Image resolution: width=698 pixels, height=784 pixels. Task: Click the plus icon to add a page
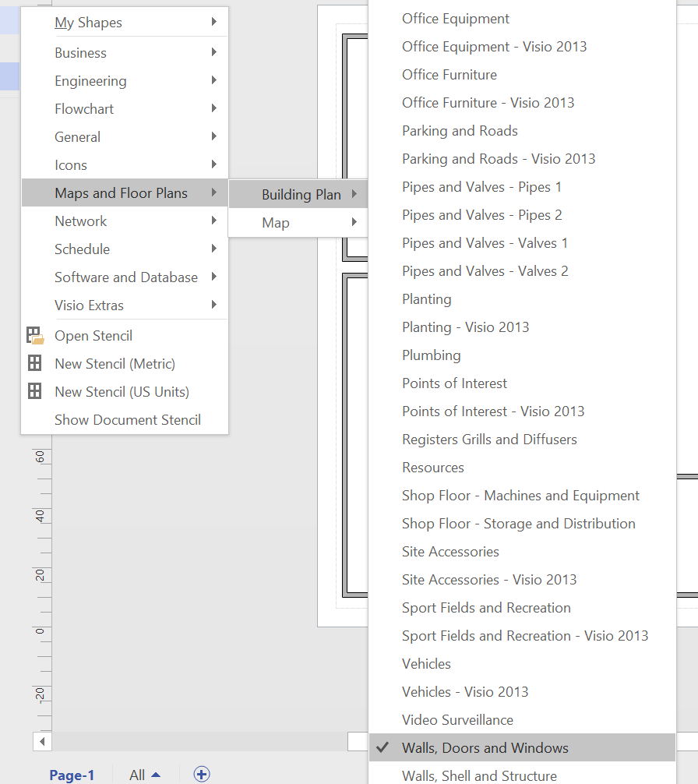point(201,774)
